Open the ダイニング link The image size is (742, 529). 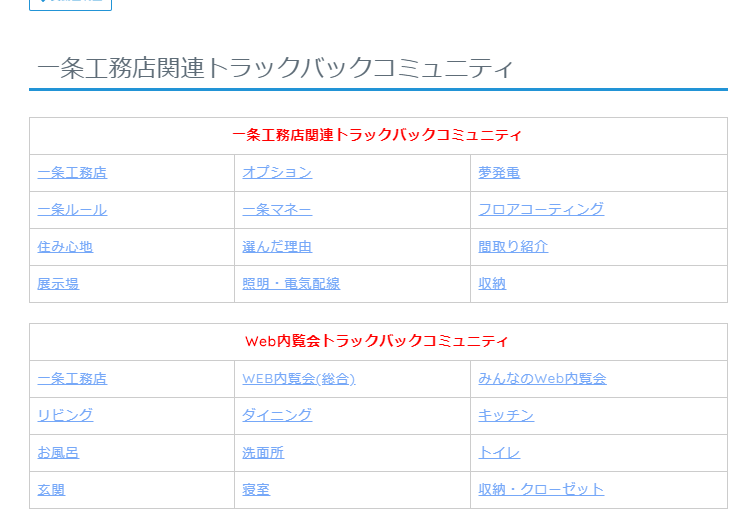coord(277,416)
